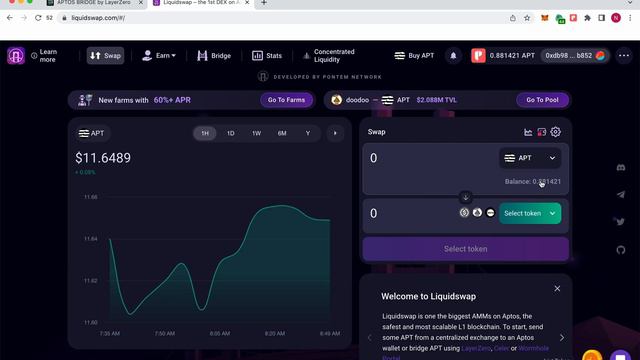Pick the first suggested token icon
The width and height of the screenshot is (640, 360).
(x=464, y=213)
